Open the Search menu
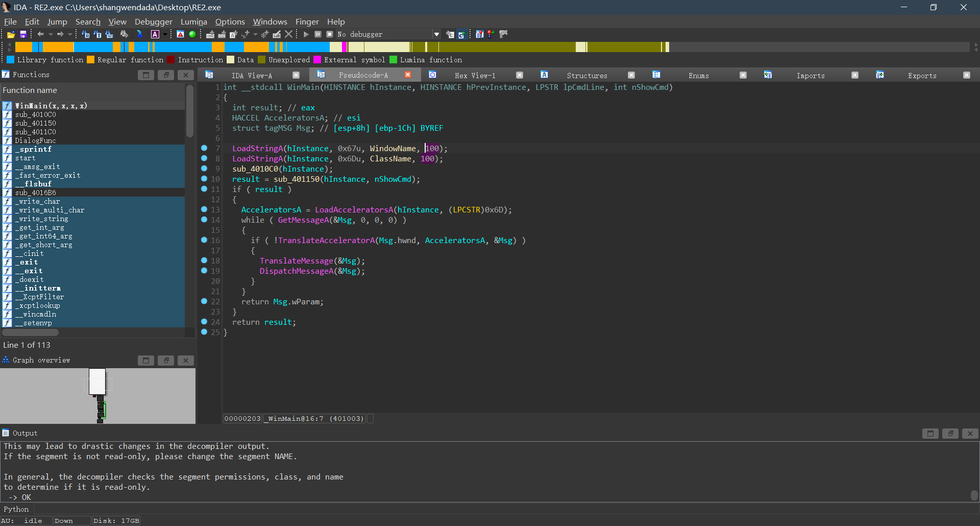Image resolution: width=980 pixels, height=526 pixels. 88,21
